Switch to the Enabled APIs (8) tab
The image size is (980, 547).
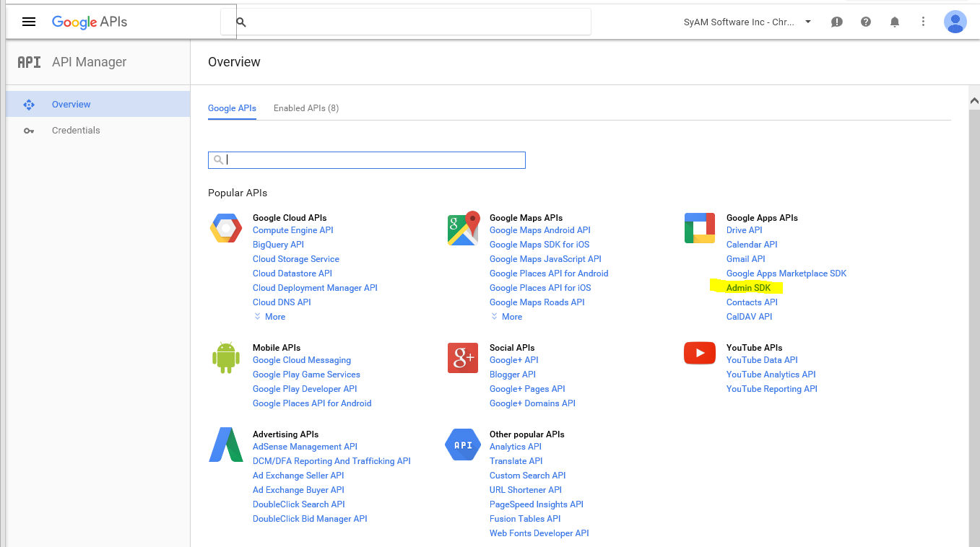pyautogui.click(x=305, y=108)
